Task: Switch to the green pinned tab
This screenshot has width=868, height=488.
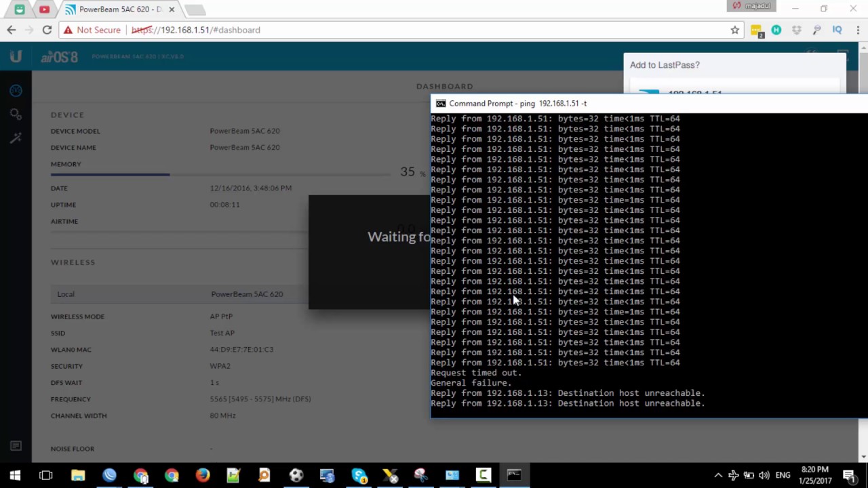Action: click(20, 9)
